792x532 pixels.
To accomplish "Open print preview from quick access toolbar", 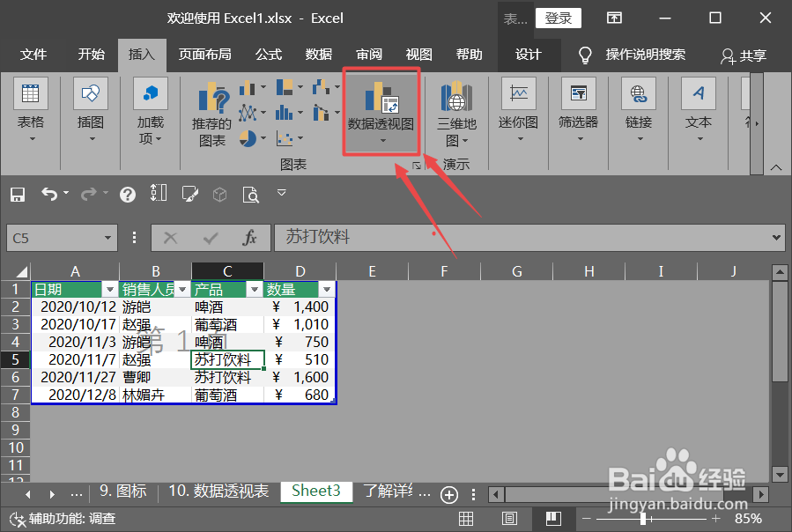I will tap(250, 195).
